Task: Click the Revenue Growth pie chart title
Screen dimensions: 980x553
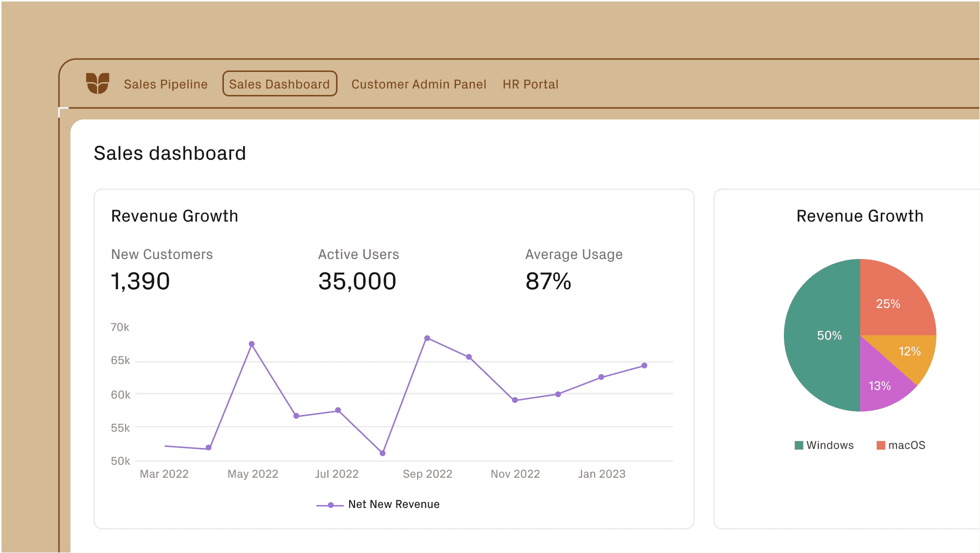Action: [x=860, y=216]
